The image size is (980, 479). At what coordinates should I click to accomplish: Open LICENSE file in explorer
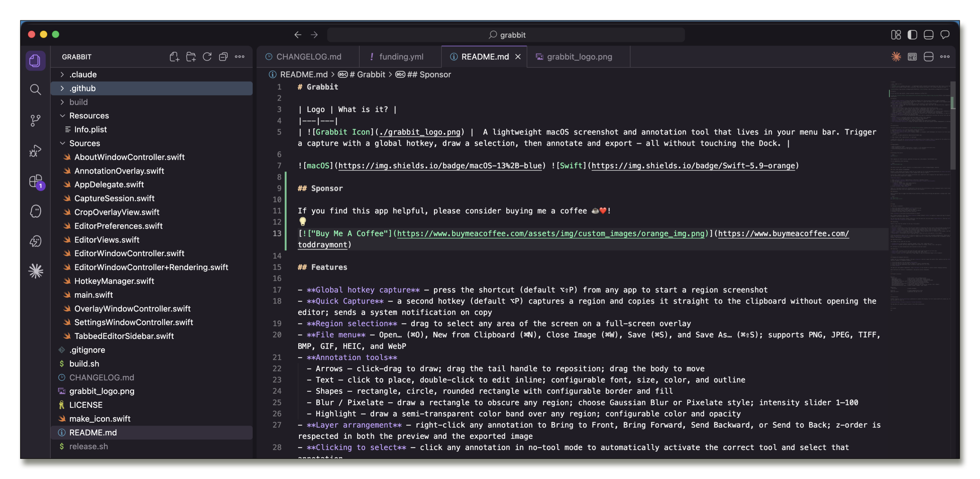tap(151, 405)
